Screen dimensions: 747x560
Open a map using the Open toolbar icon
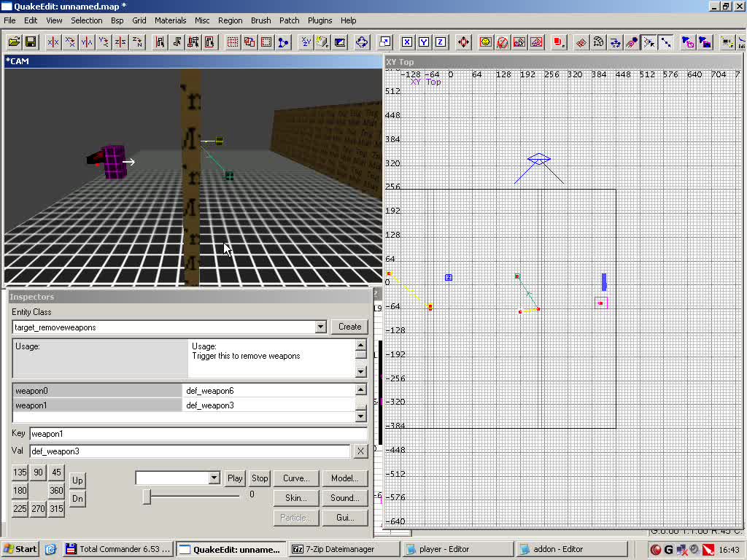pyautogui.click(x=15, y=42)
